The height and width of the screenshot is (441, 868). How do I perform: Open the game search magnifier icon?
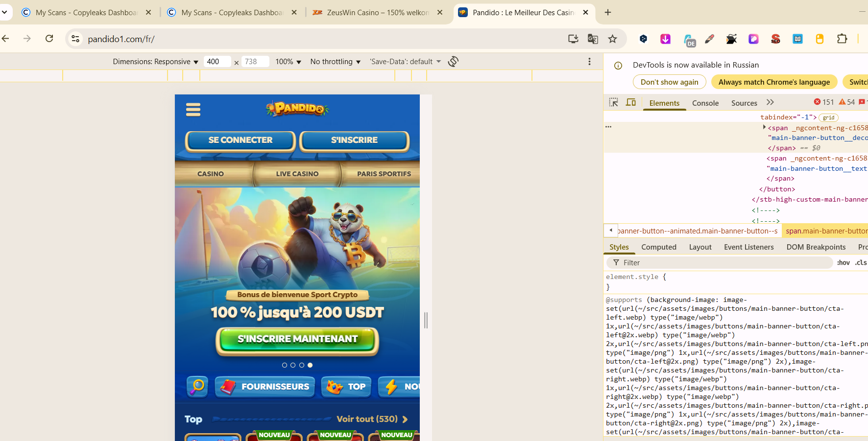point(197,387)
